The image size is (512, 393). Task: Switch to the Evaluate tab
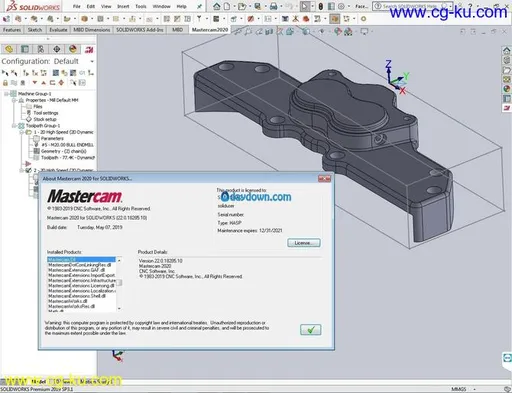58,30
